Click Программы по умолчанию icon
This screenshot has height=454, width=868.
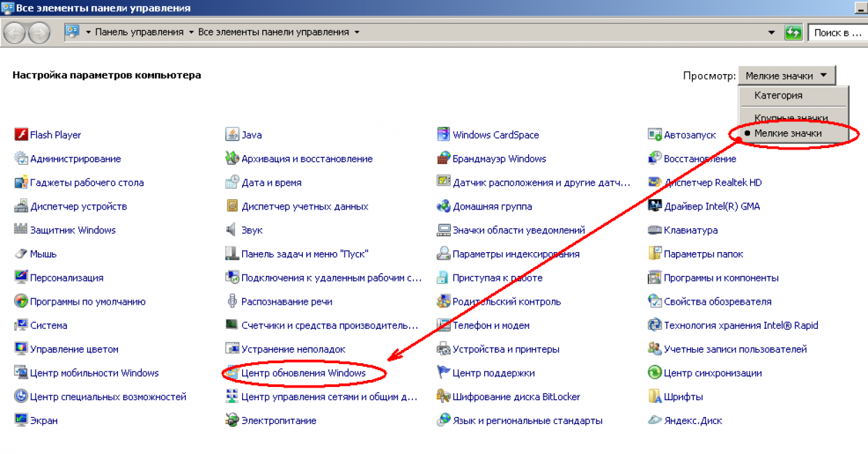pyautogui.click(x=20, y=302)
